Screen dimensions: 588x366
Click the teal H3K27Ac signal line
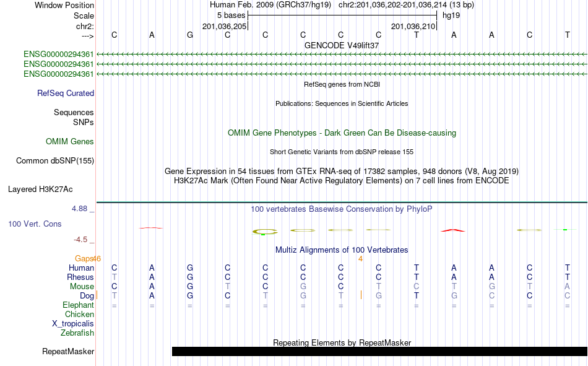pyautogui.click(x=342, y=203)
